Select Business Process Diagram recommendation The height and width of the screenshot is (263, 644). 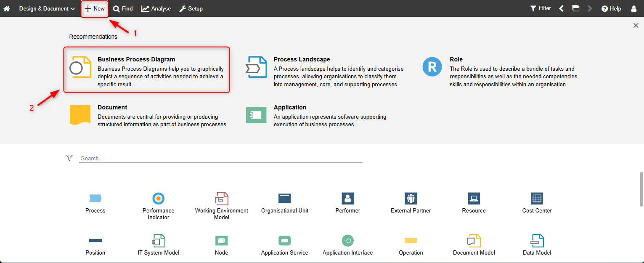(x=146, y=69)
